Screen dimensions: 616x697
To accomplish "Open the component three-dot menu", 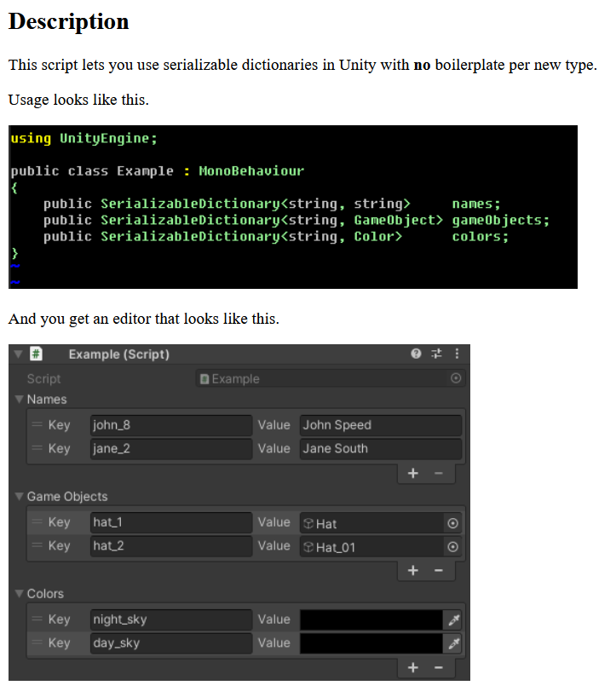I will 457,354.
